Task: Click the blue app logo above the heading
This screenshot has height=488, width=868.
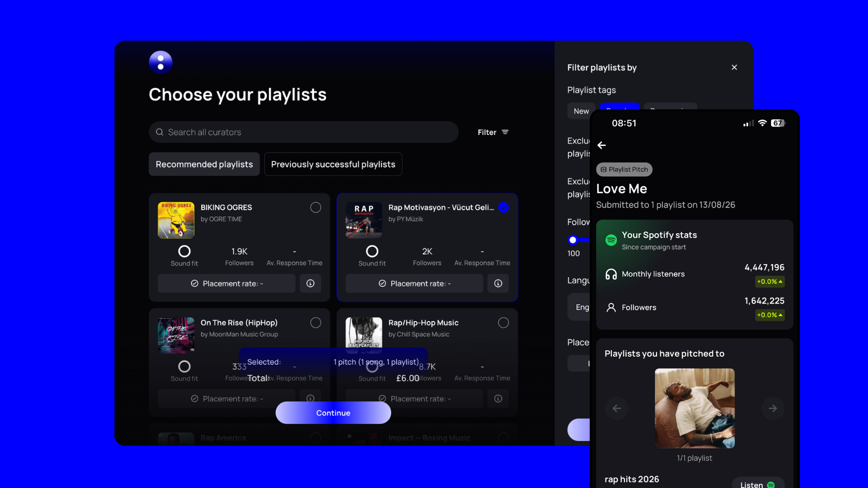Action: 161,62
